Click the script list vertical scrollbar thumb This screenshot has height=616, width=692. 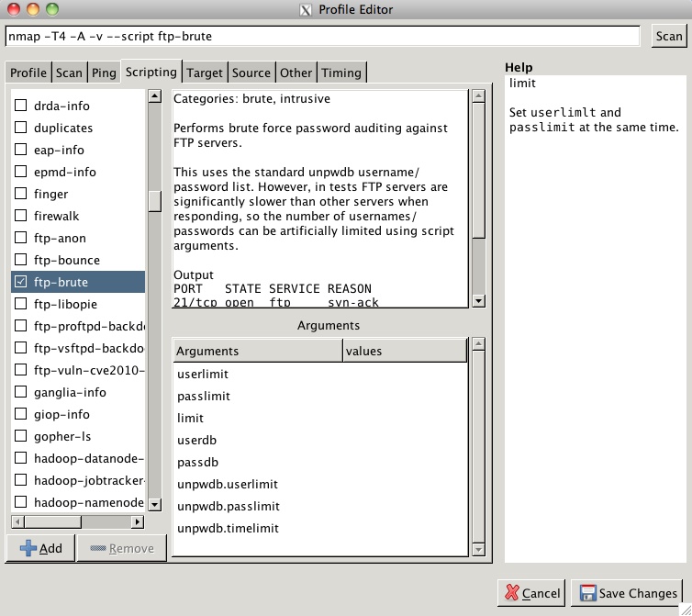[x=154, y=201]
